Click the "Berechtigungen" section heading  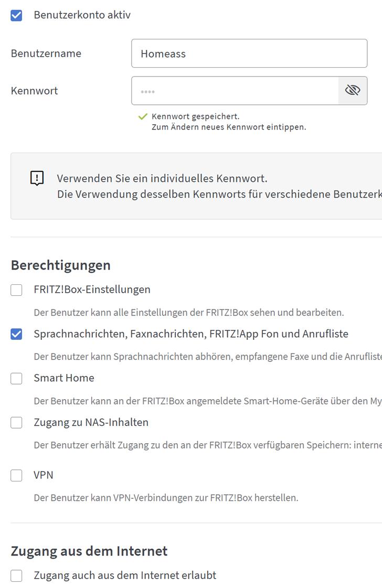click(x=61, y=265)
